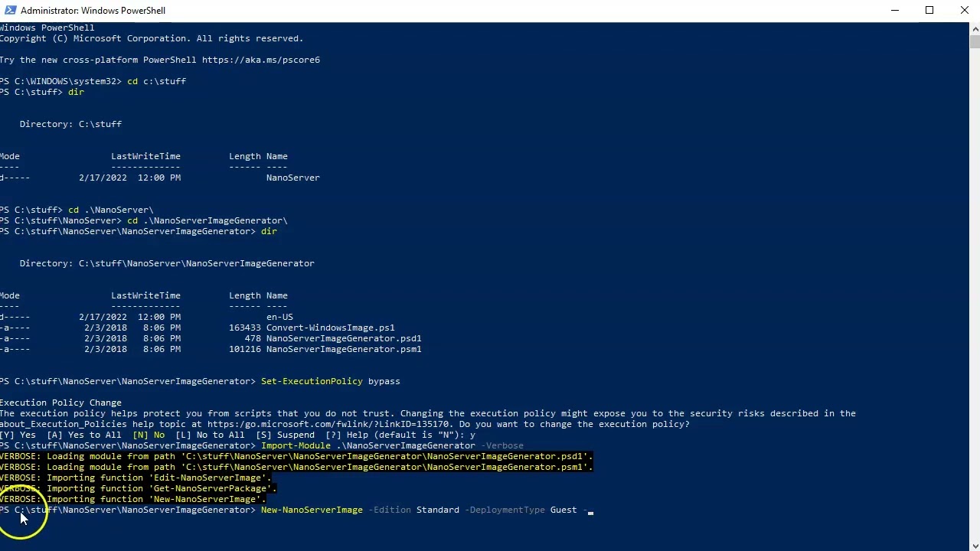Maximize the PowerShell window
The image size is (980, 551).
929,10
